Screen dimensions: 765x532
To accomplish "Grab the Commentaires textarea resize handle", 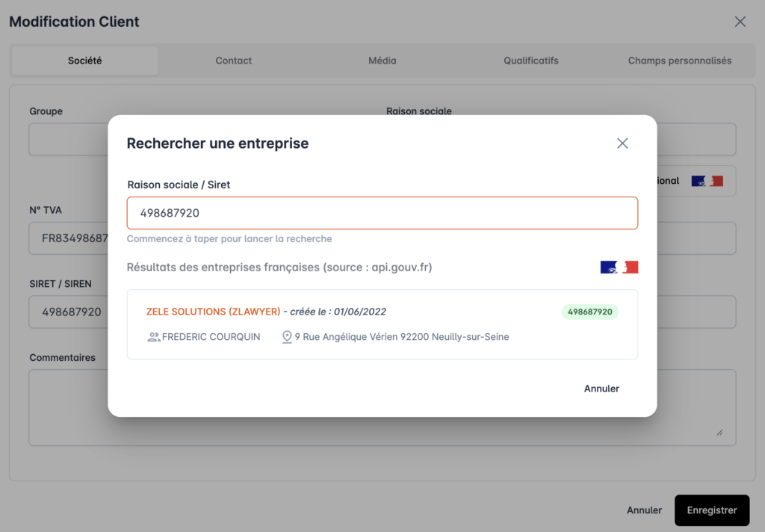I will 719,432.
